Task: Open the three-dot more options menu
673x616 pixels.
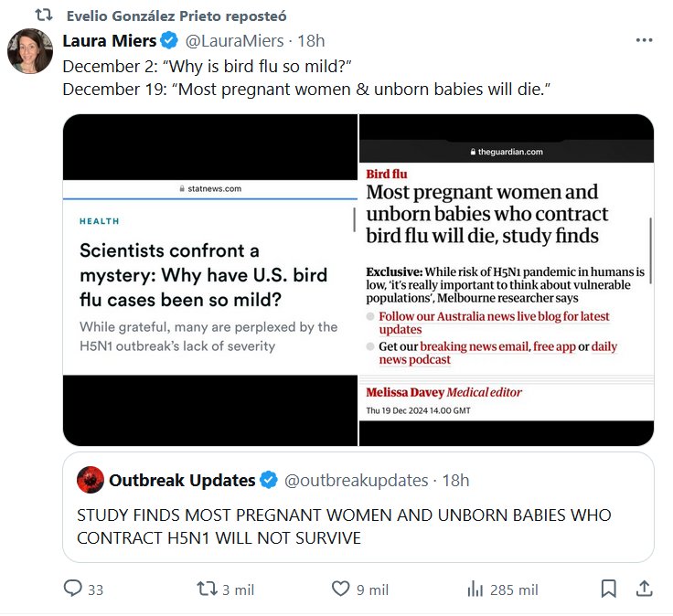Action: pos(644,40)
